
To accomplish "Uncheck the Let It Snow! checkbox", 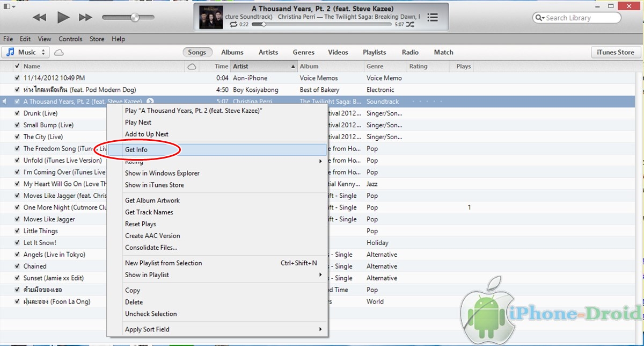I will tap(17, 243).
